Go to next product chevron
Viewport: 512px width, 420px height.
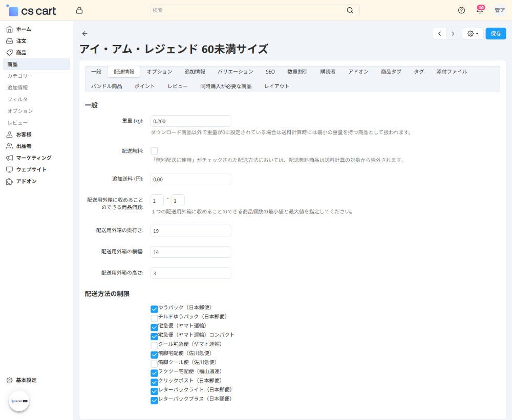click(x=453, y=34)
